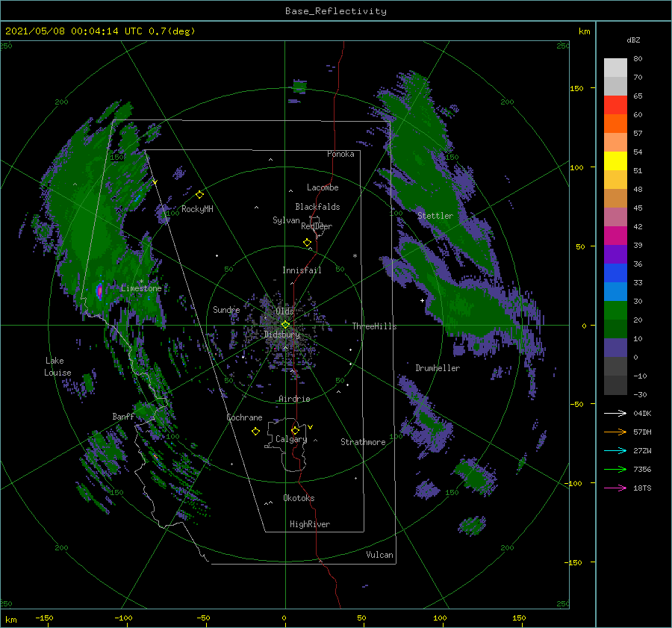Viewport: 672px width, 628px height.
Task: Click the yellow radar-site diamond at center
Action: 285,325
